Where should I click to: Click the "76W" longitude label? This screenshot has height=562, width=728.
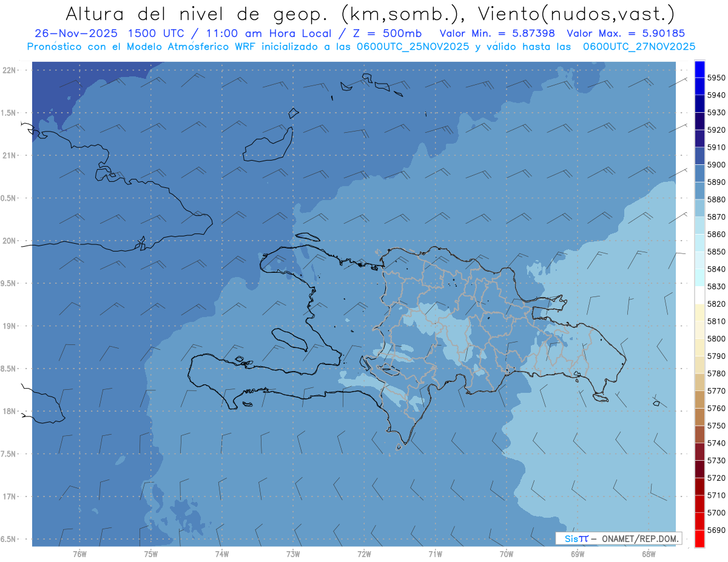click(x=79, y=554)
